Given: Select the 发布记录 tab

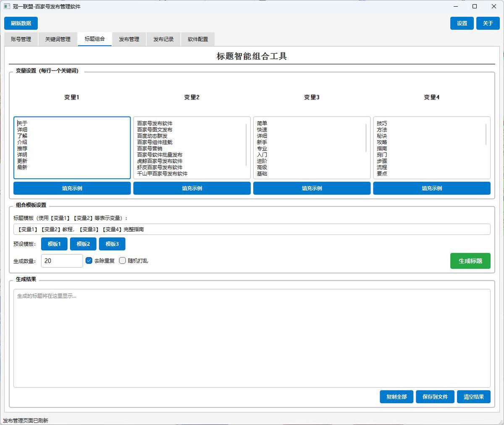Looking at the screenshot, I should click(x=163, y=39).
